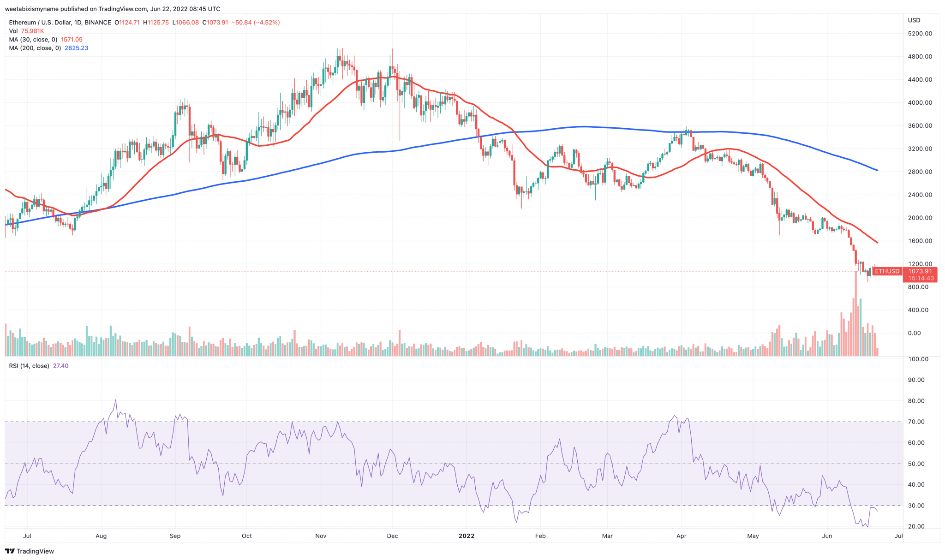Click the Vol 75.981K indicator label
Image resolution: width=945 pixels, height=560 pixels.
click(26, 31)
